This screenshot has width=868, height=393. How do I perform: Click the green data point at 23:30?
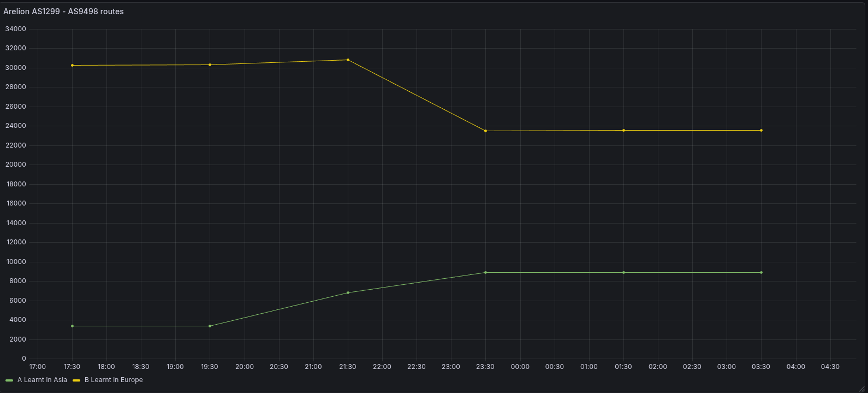pyautogui.click(x=485, y=272)
